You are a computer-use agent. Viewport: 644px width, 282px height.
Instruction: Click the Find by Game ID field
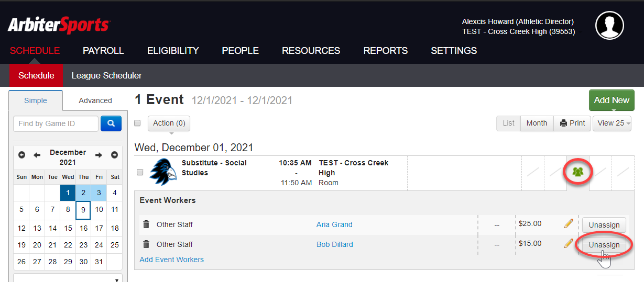[56, 123]
